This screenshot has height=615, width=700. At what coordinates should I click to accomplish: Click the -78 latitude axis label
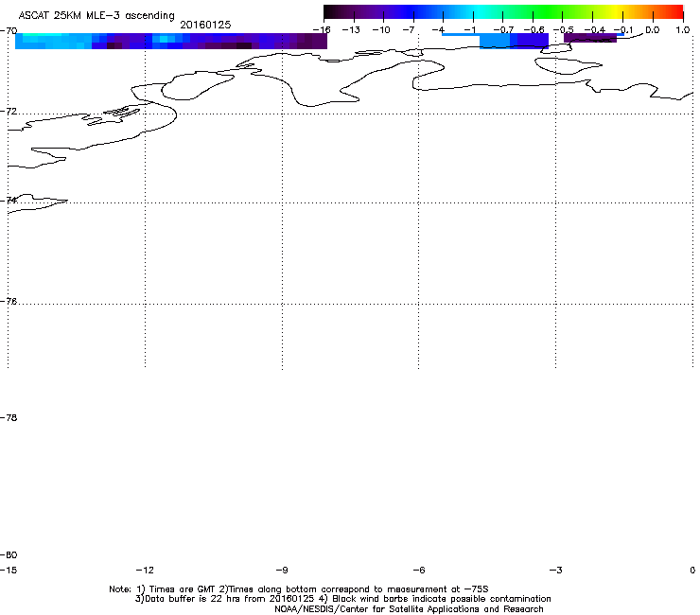pyautogui.click(x=9, y=417)
